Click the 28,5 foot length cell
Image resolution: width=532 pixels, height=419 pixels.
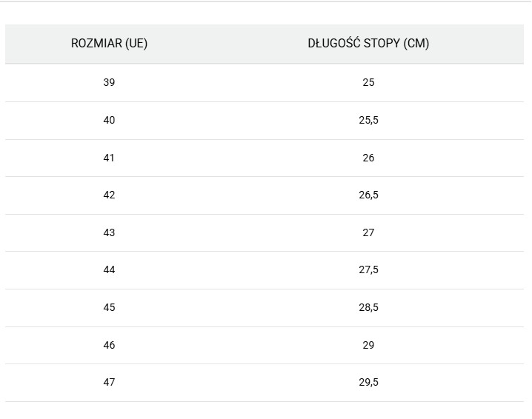point(368,307)
